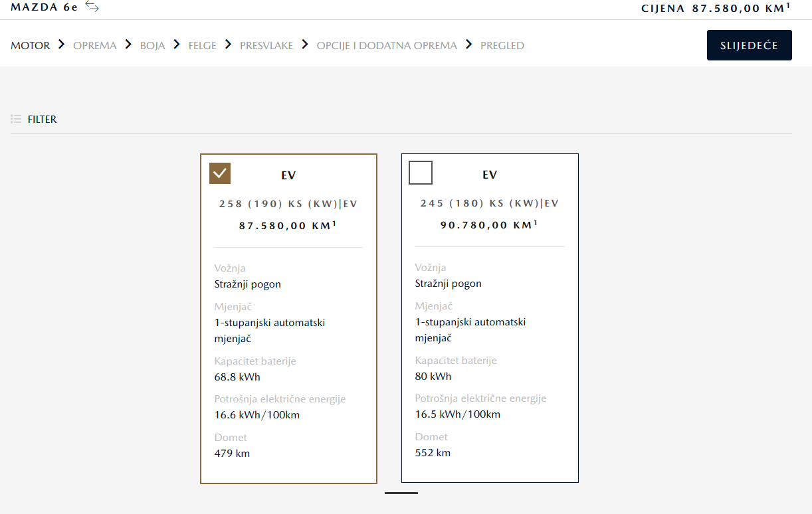
Task: Go to the OPREMA step
Action: click(95, 46)
